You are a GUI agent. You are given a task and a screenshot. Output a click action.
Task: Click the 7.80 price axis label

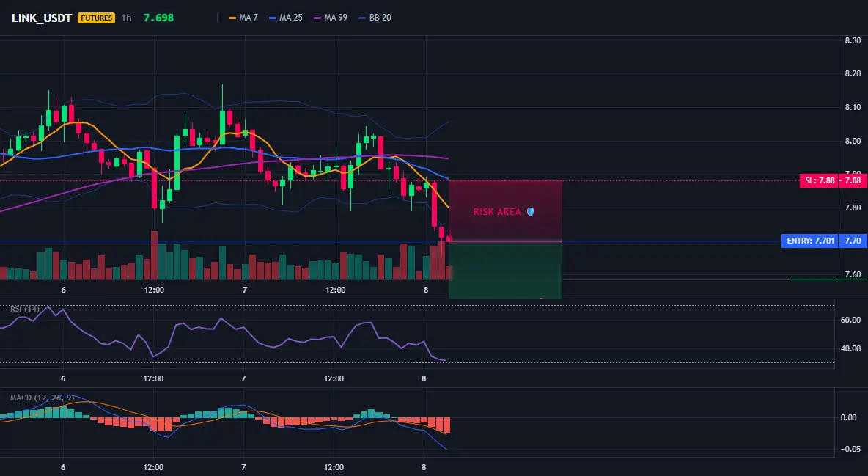pyautogui.click(x=853, y=208)
